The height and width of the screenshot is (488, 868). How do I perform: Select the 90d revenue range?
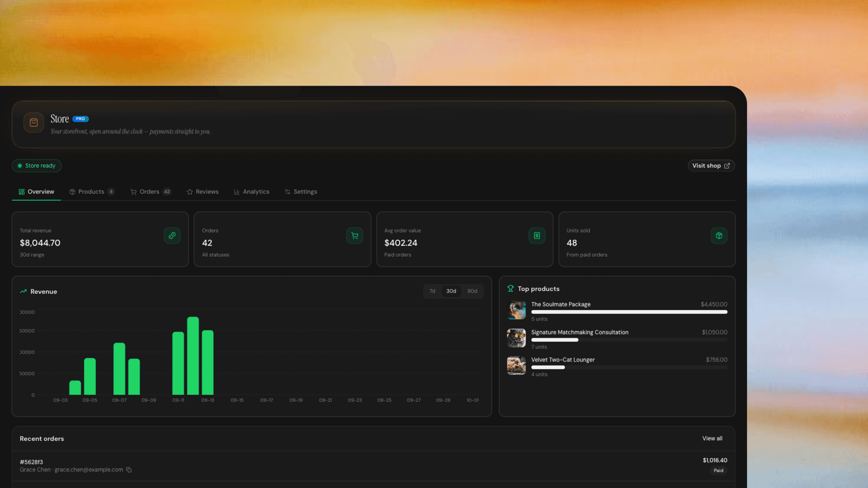tap(473, 291)
